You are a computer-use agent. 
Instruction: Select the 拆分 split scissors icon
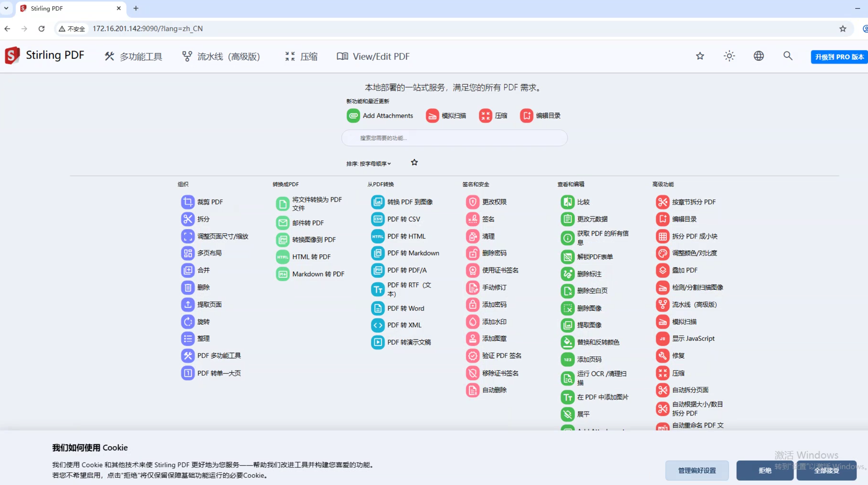[x=188, y=219]
